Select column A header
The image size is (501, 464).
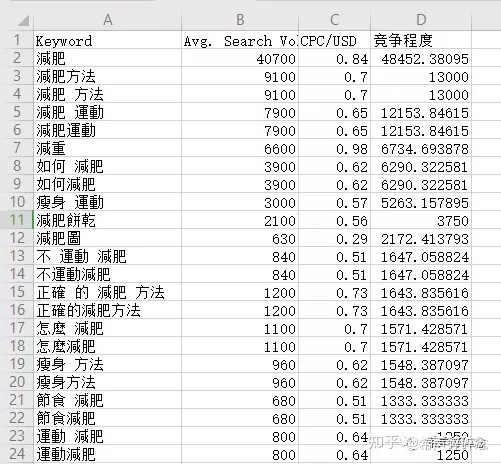107,20
